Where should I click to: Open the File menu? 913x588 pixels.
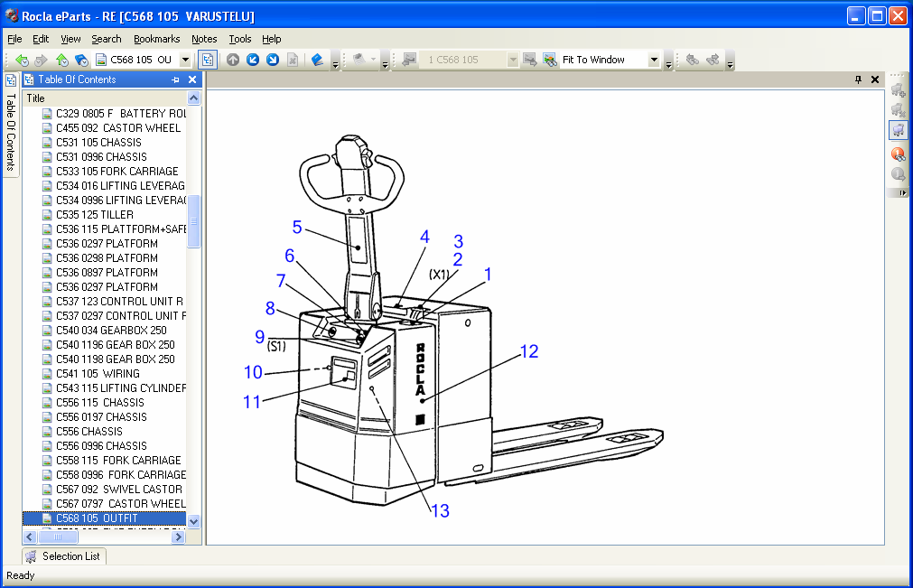click(x=14, y=39)
